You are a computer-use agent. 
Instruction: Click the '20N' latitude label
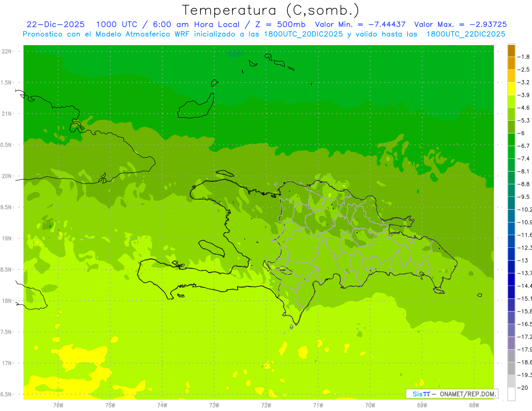pyautogui.click(x=7, y=176)
